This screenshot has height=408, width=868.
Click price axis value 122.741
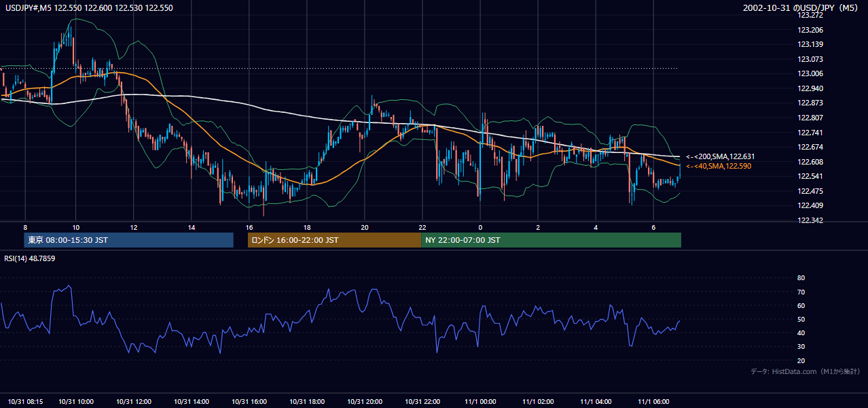[810, 133]
